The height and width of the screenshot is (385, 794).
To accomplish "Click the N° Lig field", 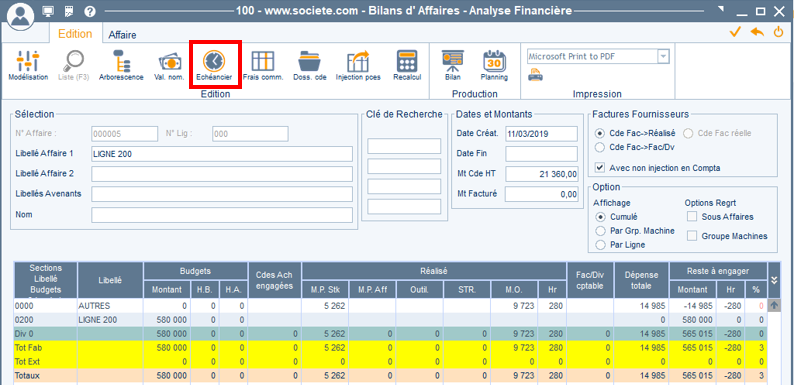I will pyautogui.click(x=250, y=134).
